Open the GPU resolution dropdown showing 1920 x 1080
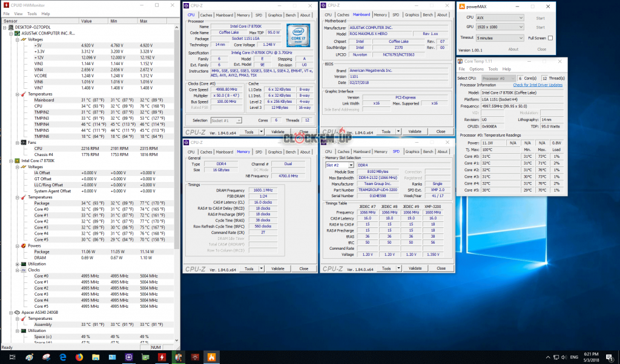Viewport: 620px width, 364px height. point(500,27)
